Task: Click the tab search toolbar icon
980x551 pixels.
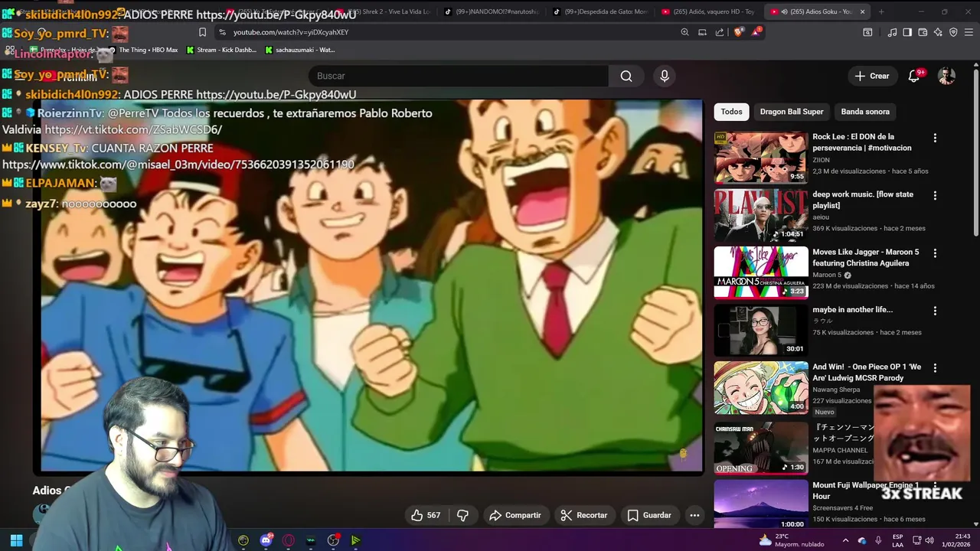Action: [867, 32]
